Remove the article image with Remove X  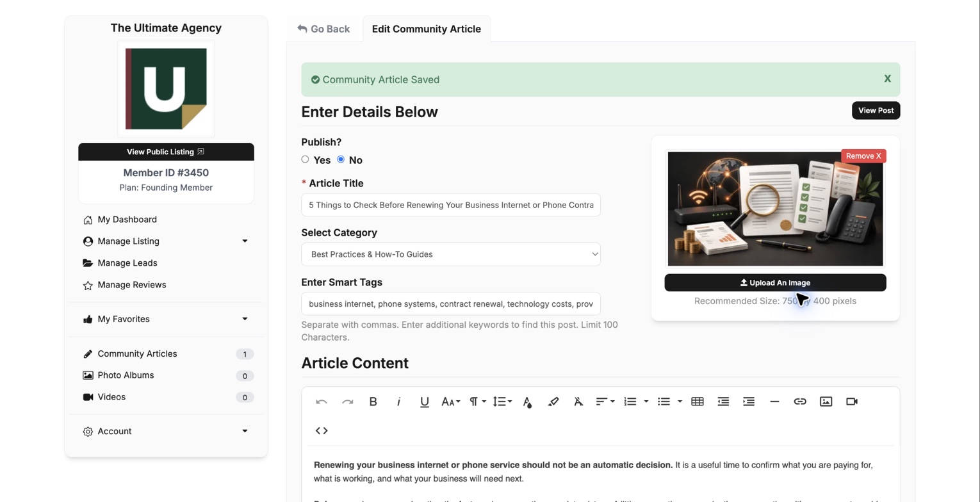pos(863,156)
